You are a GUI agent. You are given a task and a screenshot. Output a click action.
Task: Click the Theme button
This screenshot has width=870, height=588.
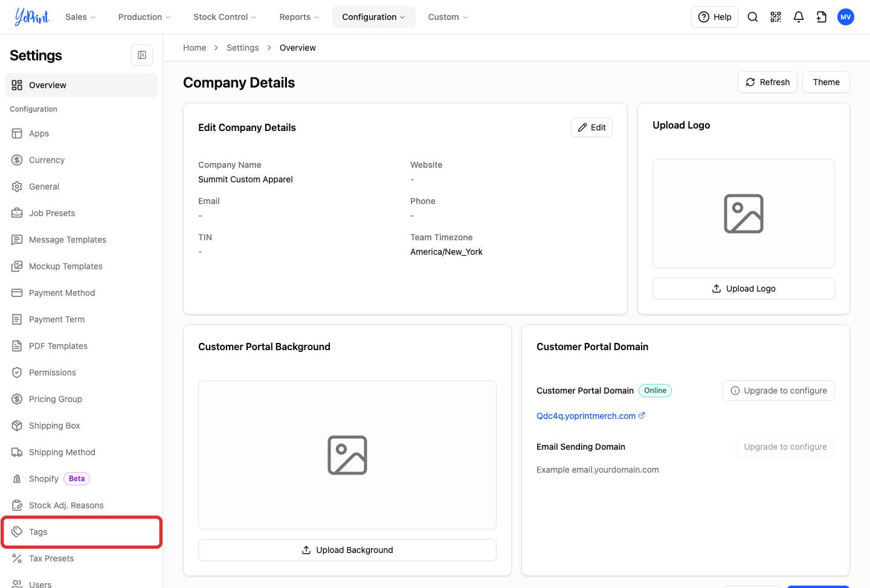click(826, 82)
